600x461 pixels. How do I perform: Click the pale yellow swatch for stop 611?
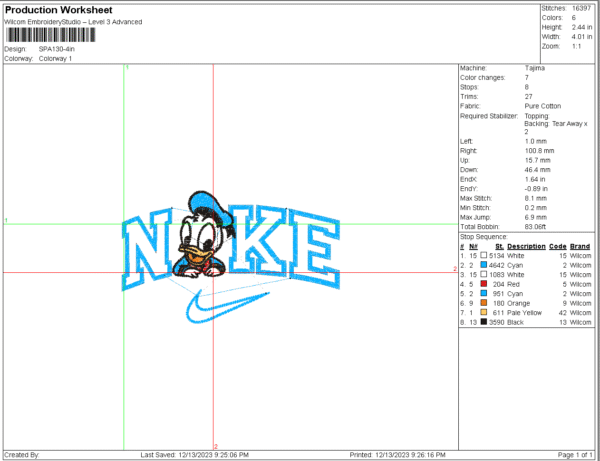[484, 313]
